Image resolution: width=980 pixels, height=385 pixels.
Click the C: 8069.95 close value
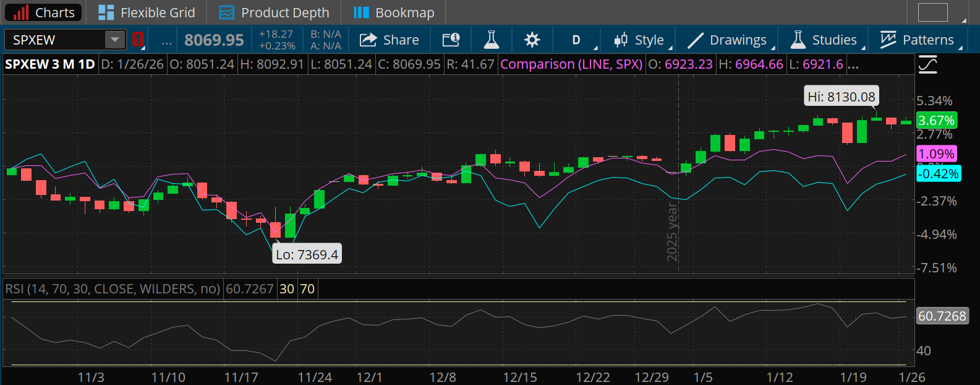pos(409,64)
